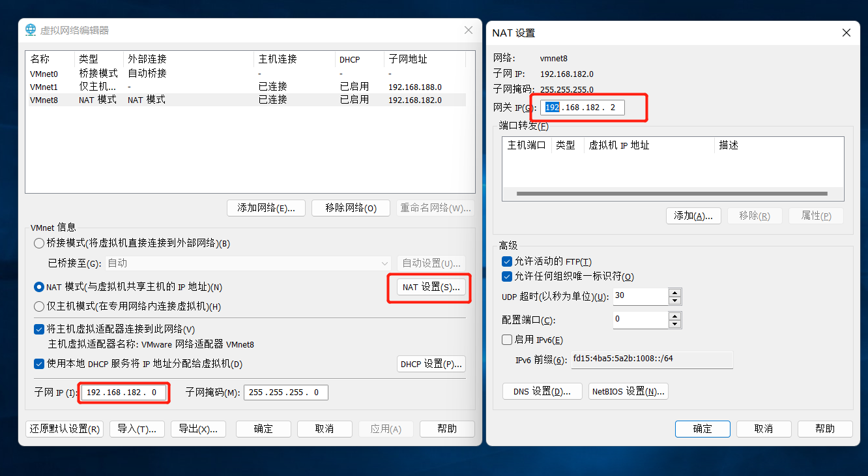Screen dimensions: 868x476
Task: Click the 导出(X)... button
Action: (198, 429)
